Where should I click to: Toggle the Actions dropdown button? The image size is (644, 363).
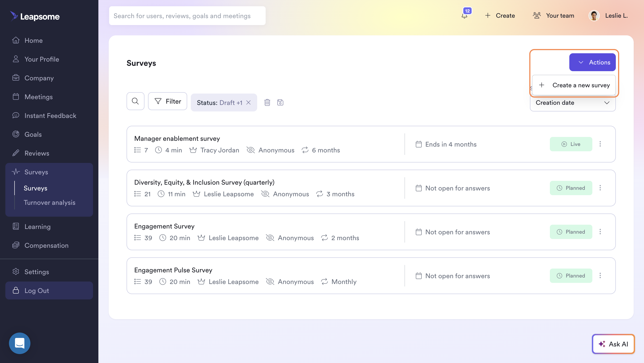click(592, 62)
